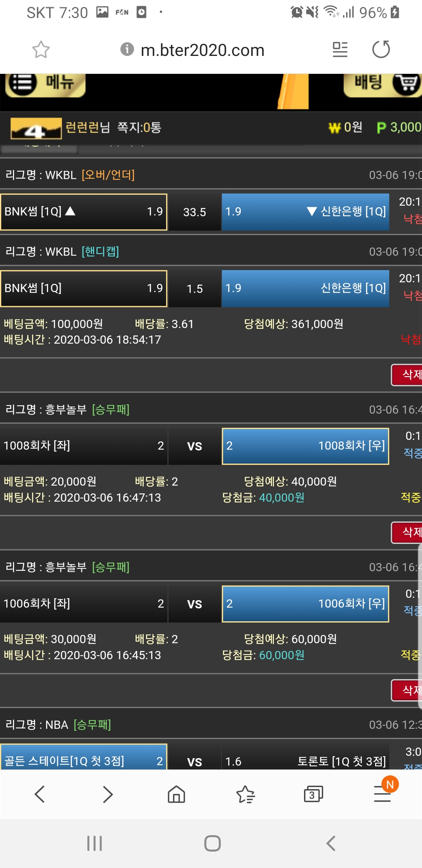Tap the m.bter2020.com address field
Viewport: 422px width, 868px height.
[202, 50]
